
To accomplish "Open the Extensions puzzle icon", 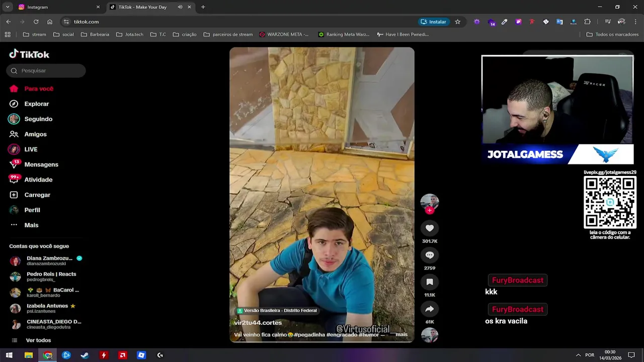I will 587,22.
